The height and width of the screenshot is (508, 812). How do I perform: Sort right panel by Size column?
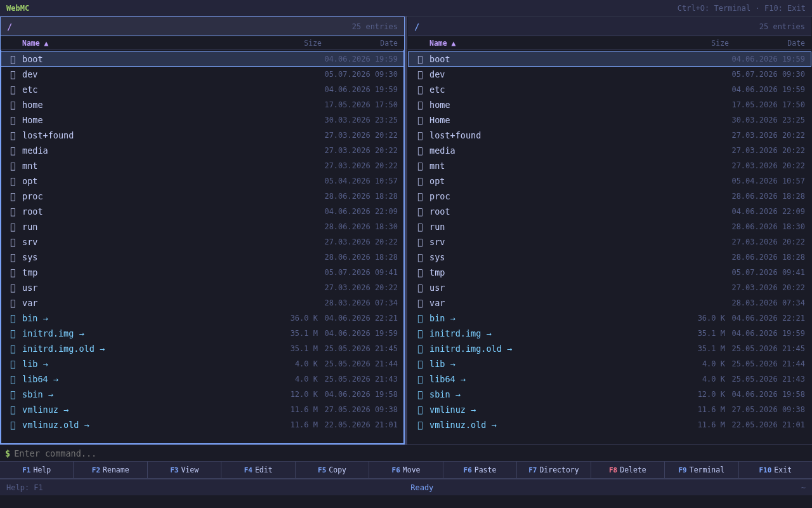720,43
